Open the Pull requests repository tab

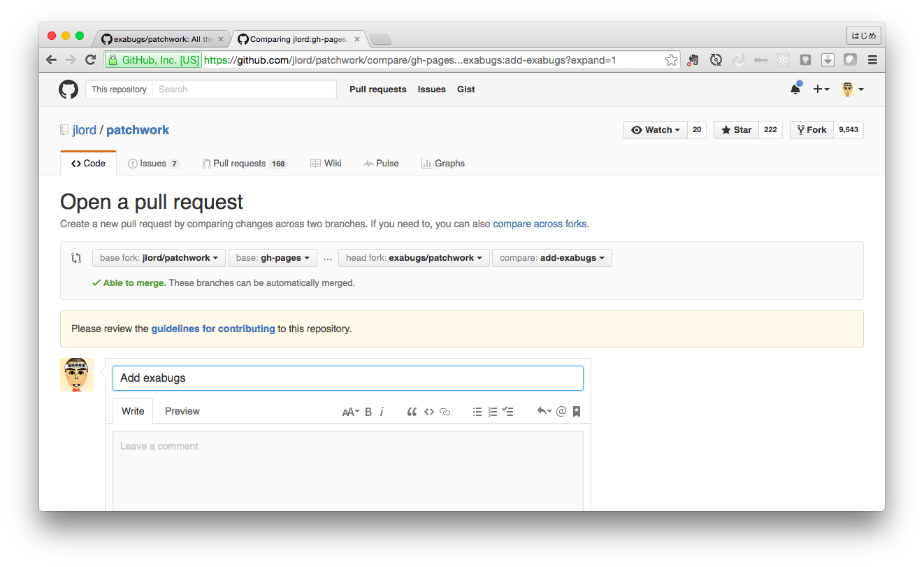245,164
